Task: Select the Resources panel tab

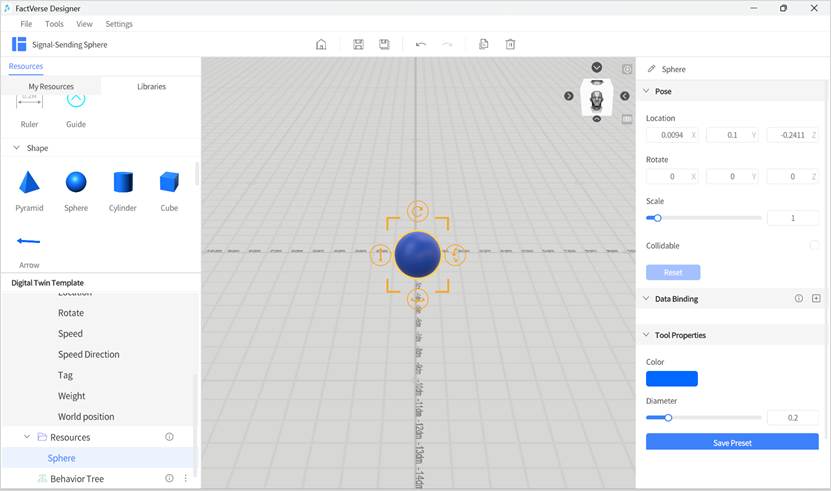Action: coord(25,66)
